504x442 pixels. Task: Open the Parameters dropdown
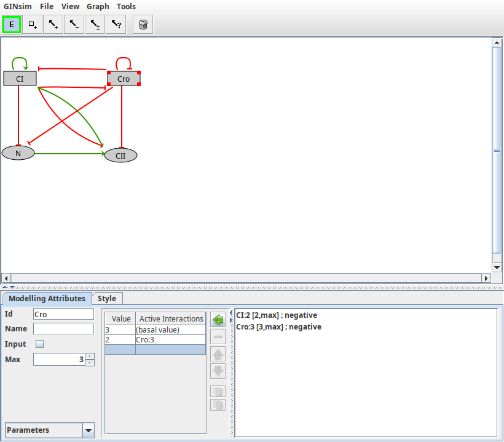pos(88,430)
